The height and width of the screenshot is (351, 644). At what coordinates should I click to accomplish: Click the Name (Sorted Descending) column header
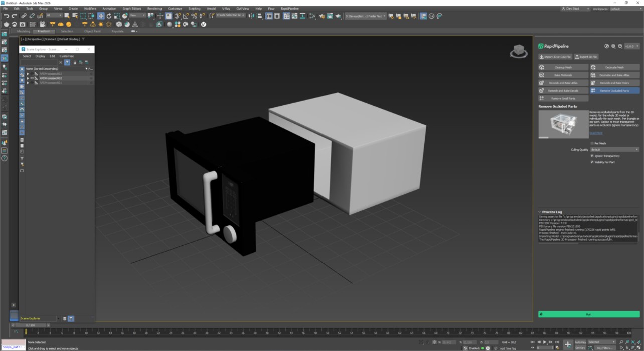coord(42,69)
